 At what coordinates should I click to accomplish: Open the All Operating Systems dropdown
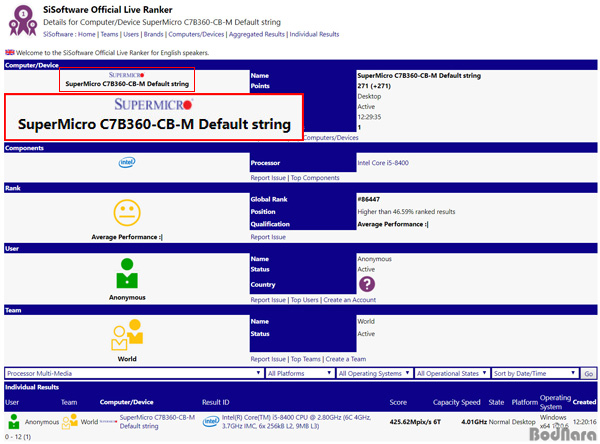(x=374, y=373)
